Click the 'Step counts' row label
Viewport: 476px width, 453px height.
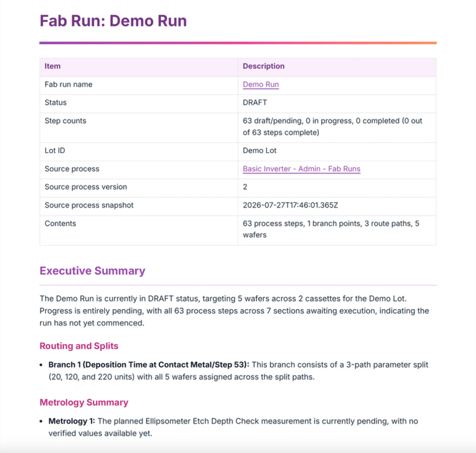pyautogui.click(x=65, y=121)
